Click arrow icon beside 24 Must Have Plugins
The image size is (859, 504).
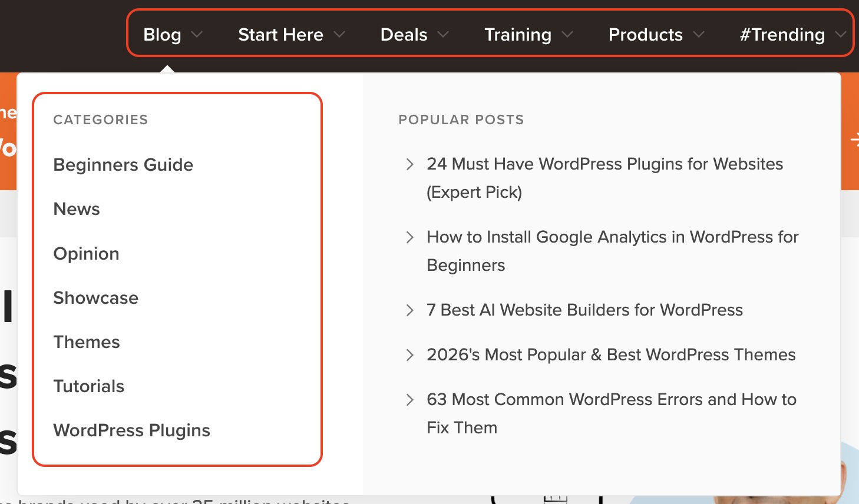pyautogui.click(x=410, y=164)
